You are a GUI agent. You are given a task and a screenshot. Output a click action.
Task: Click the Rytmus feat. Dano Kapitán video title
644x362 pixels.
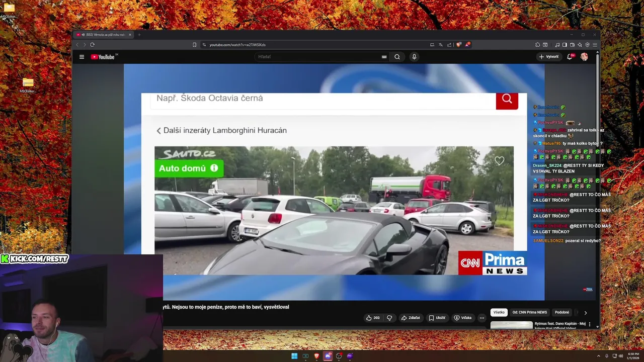[560, 325]
